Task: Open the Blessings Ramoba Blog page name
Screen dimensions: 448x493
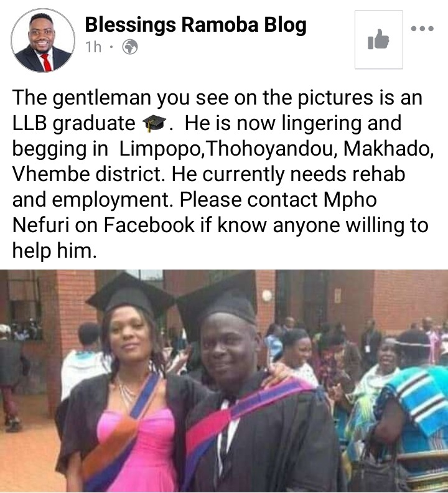Action: point(195,25)
